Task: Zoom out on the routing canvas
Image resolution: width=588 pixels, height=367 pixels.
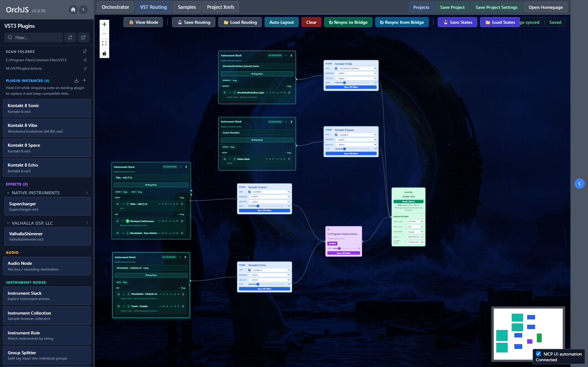Action: pos(104,34)
